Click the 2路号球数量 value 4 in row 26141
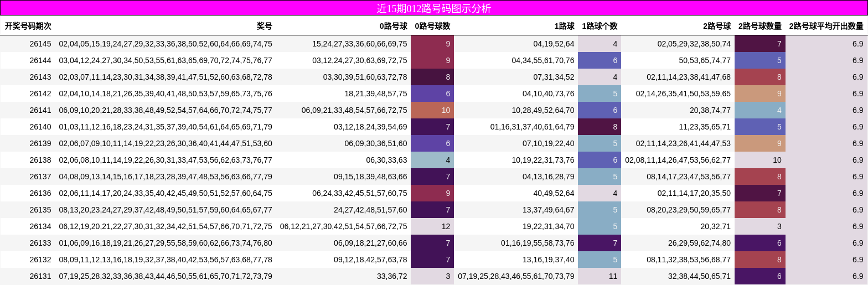Viewport: 868px width, 285px height. point(760,110)
